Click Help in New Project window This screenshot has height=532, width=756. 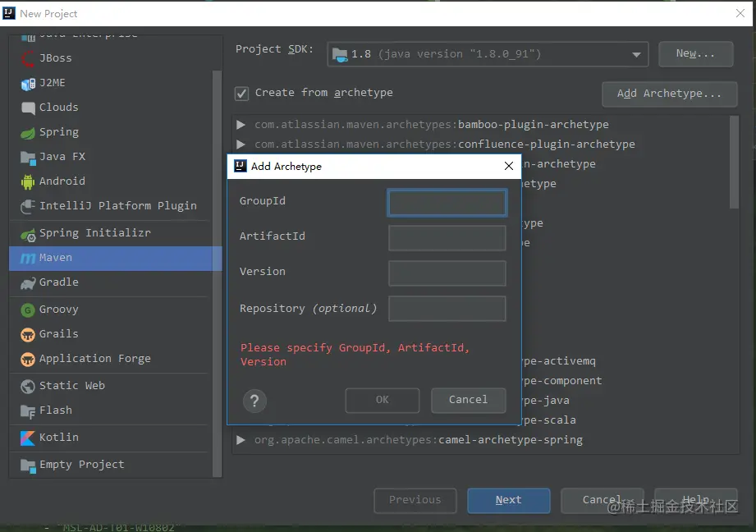(696, 500)
